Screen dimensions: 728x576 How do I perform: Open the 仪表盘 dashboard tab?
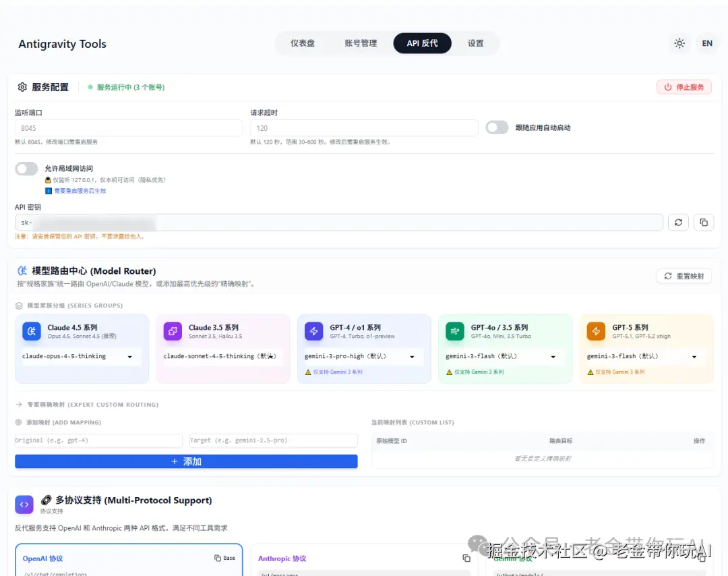click(x=302, y=43)
